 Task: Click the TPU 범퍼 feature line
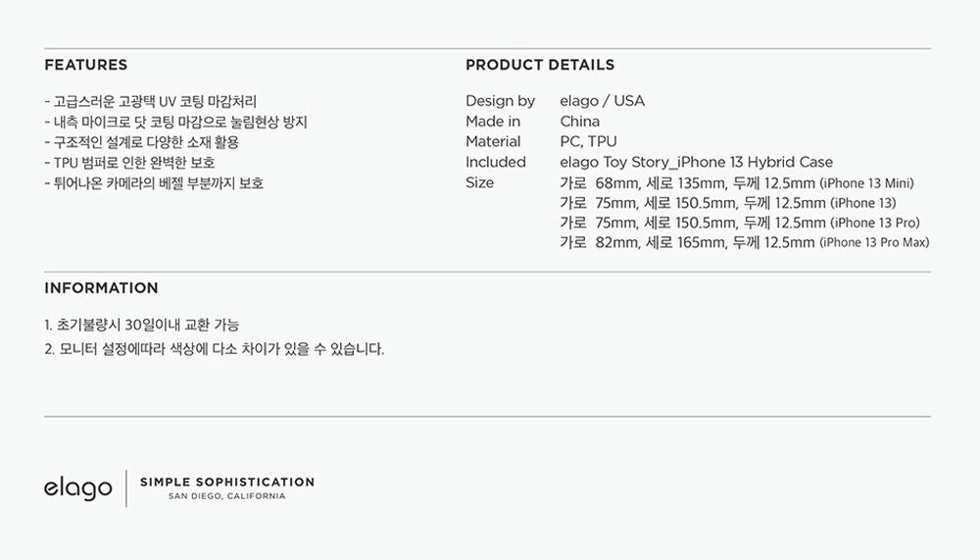click(130, 163)
